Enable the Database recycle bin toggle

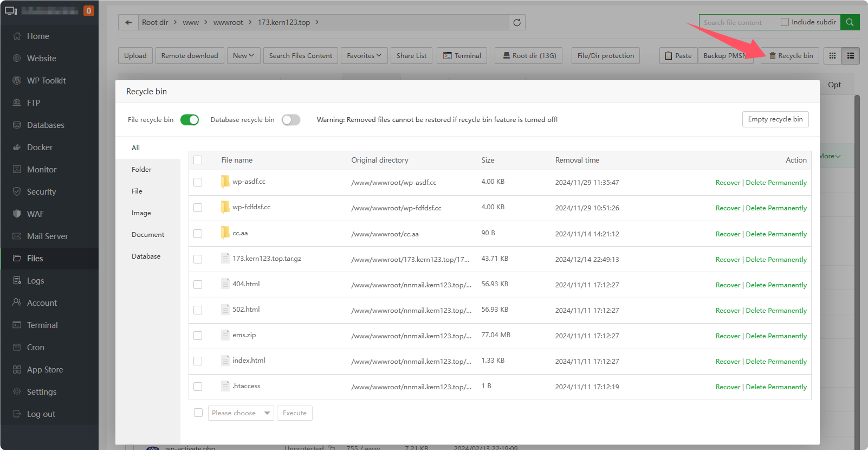(x=291, y=120)
